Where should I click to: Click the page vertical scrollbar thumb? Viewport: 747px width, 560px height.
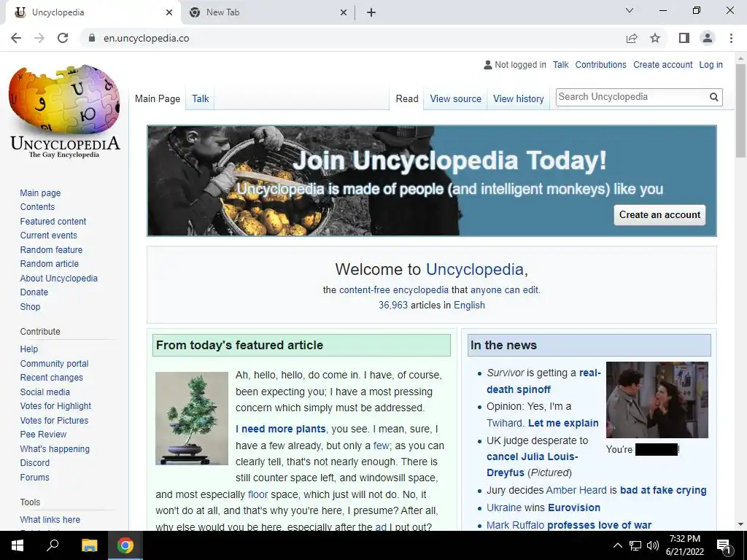point(740,111)
